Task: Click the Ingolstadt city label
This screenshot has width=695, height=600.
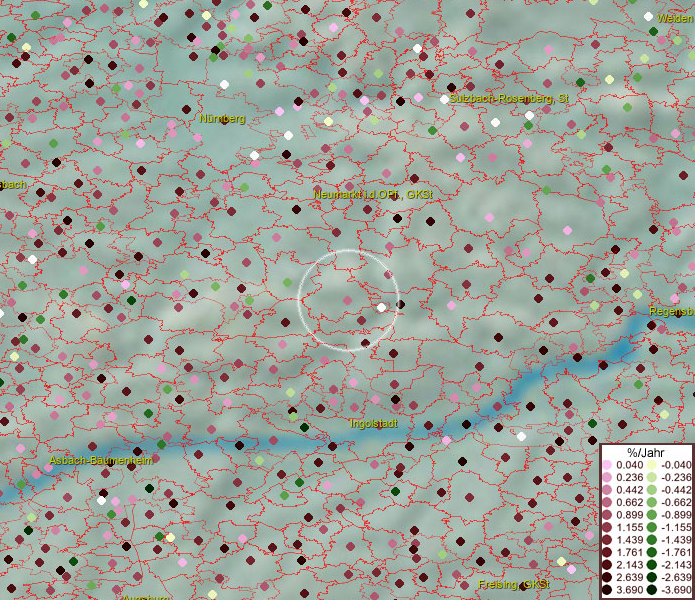Action: pos(374,424)
